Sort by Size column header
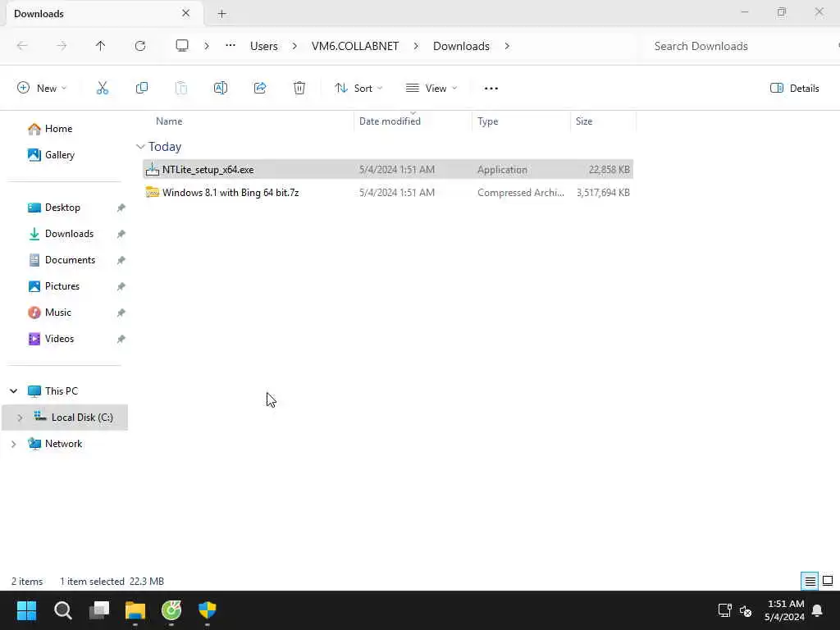The height and width of the screenshot is (630, 840). (584, 121)
